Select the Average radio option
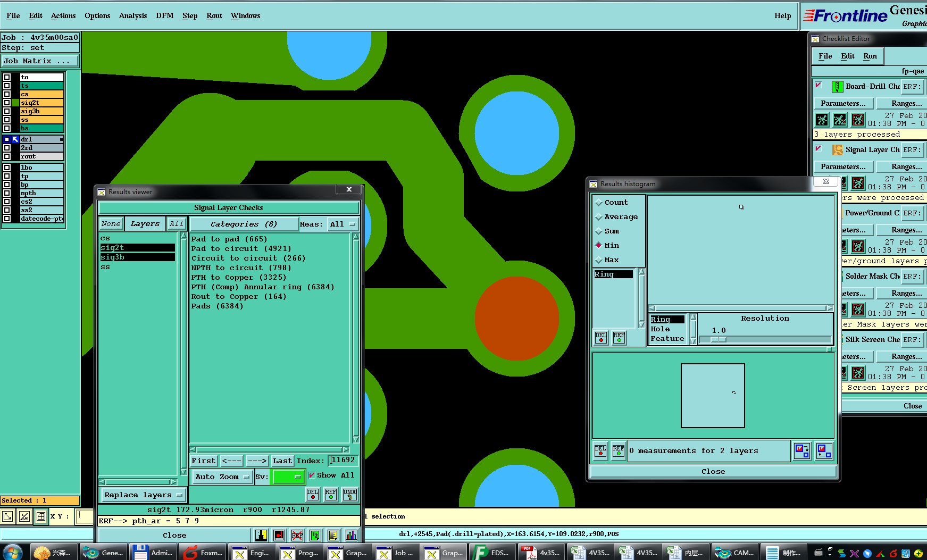Screen dimensions: 927x560 pyautogui.click(x=599, y=217)
